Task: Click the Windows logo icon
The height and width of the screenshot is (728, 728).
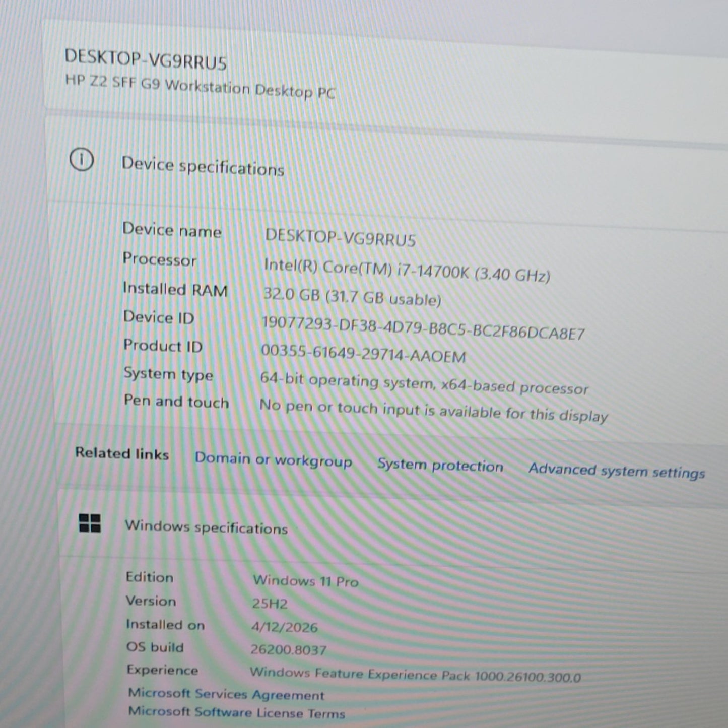Action: [90, 523]
